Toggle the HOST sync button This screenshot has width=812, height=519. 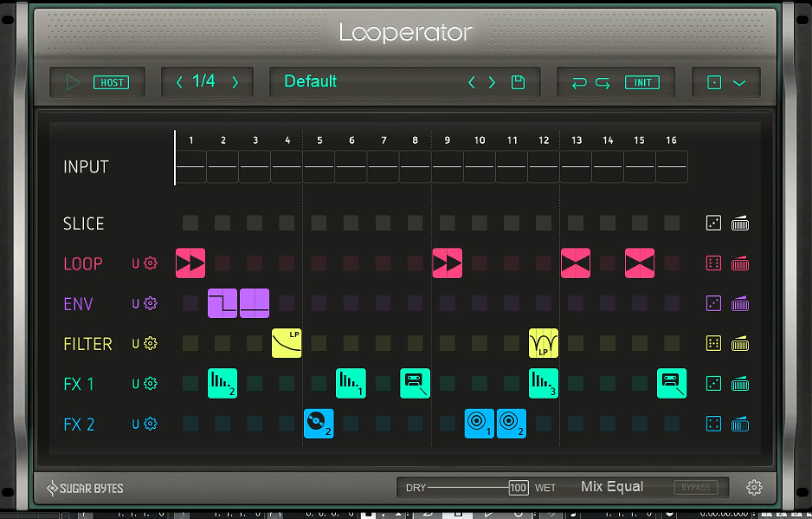click(x=112, y=82)
